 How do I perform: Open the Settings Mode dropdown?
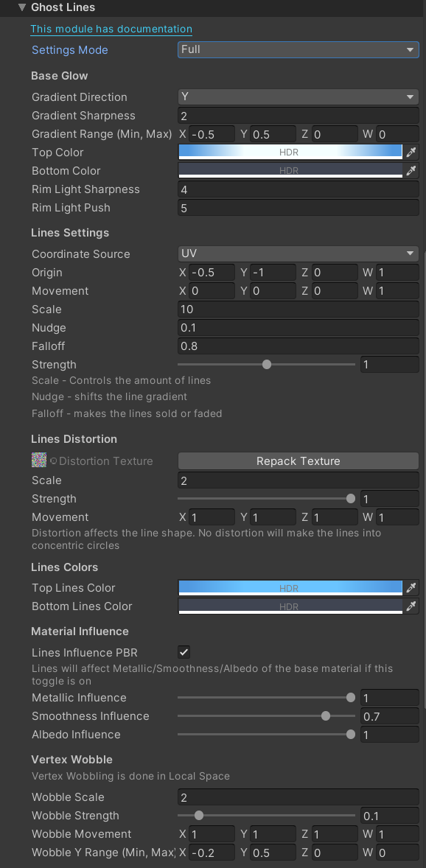(298, 49)
